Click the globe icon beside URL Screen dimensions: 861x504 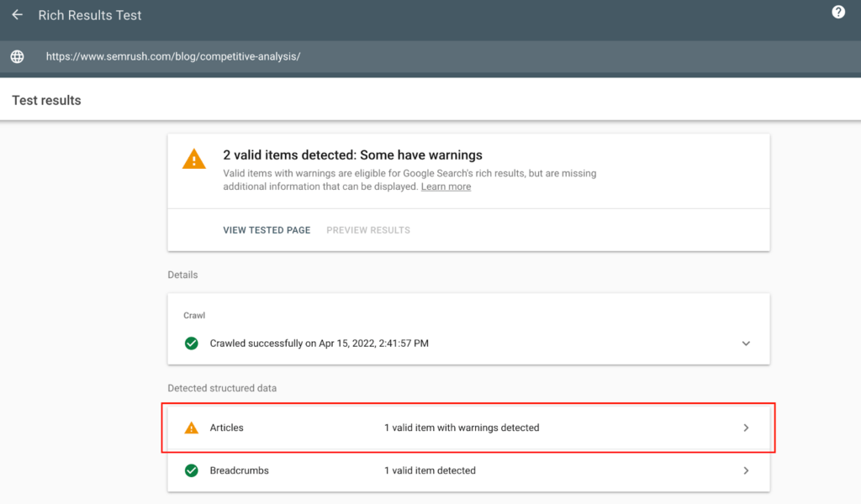(17, 56)
